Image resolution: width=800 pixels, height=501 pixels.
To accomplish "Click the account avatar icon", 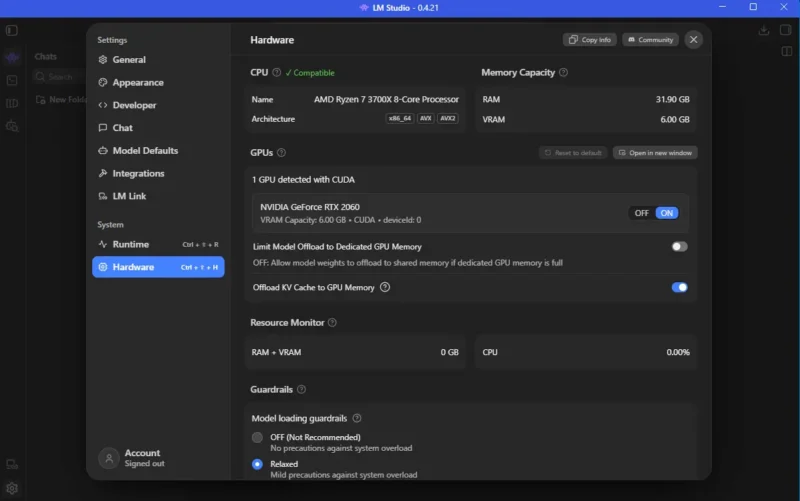I will tap(109, 458).
